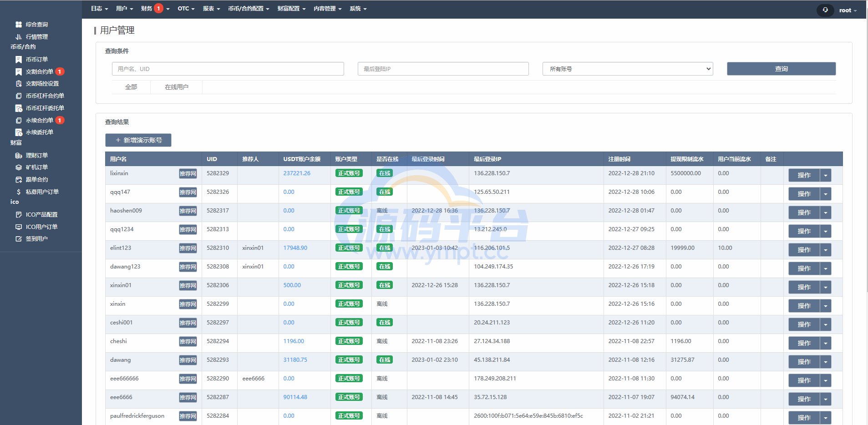Focus the 用户名、UID input field

tap(228, 69)
